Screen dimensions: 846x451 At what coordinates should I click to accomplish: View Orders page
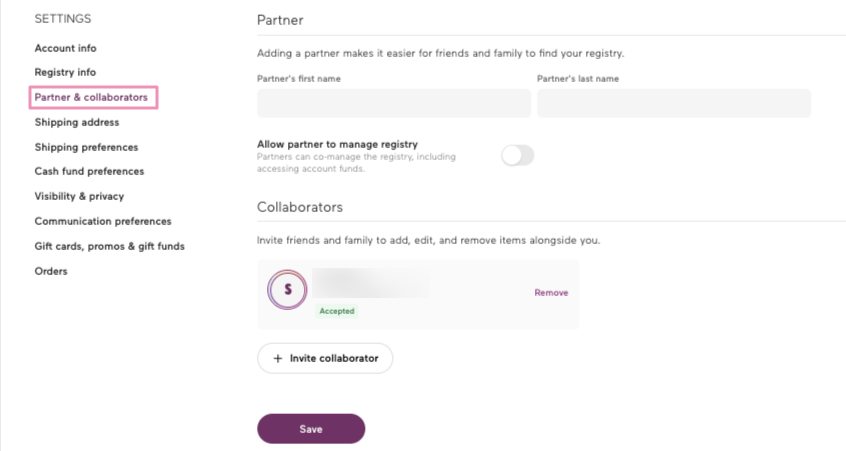pyautogui.click(x=51, y=271)
